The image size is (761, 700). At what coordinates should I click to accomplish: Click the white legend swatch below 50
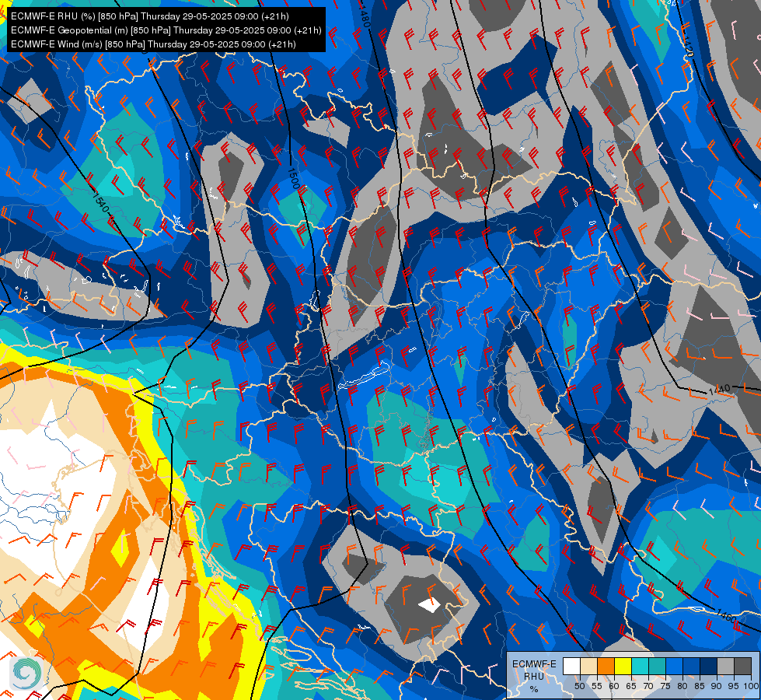click(x=571, y=666)
